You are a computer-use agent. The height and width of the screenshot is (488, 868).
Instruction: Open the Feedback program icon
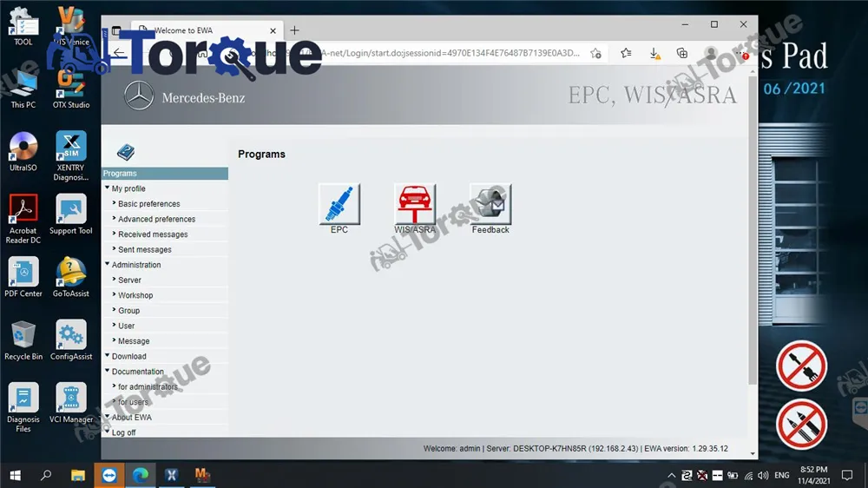[490, 204]
